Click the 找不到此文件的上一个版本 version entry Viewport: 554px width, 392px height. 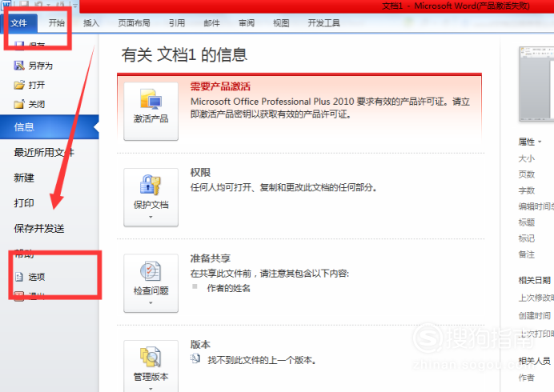[262, 360]
